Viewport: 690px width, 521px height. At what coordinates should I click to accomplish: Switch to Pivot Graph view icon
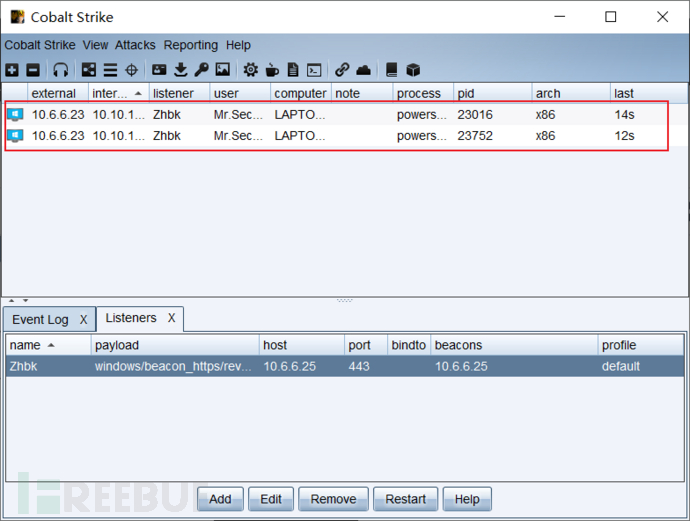(89, 70)
